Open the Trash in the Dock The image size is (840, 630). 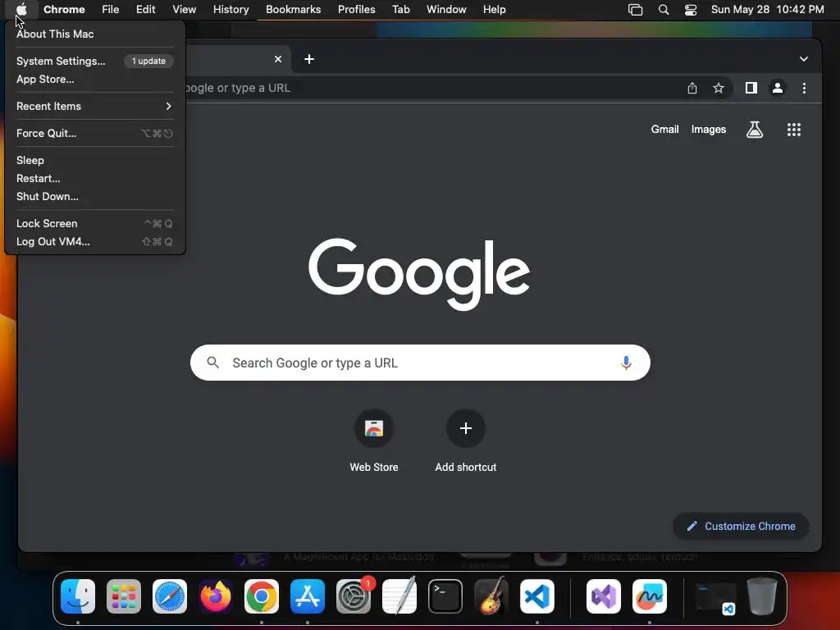pos(762,596)
